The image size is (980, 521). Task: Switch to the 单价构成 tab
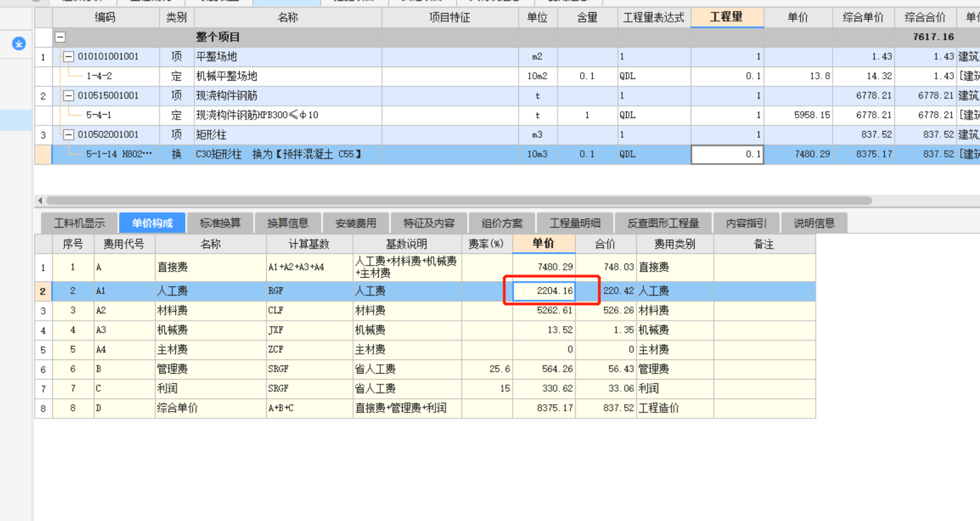[x=152, y=223]
